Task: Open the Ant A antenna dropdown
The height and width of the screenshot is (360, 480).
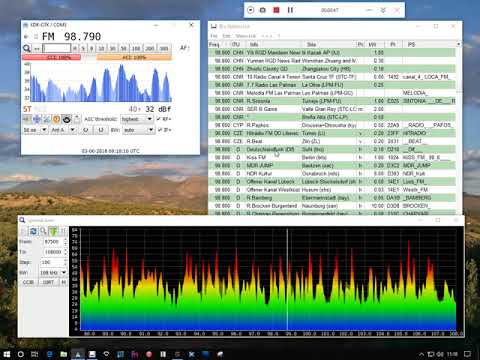Action: point(63,130)
